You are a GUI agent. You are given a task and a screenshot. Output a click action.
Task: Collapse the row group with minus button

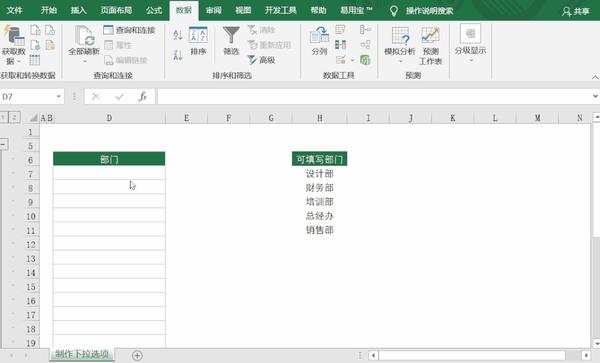(3, 145)
